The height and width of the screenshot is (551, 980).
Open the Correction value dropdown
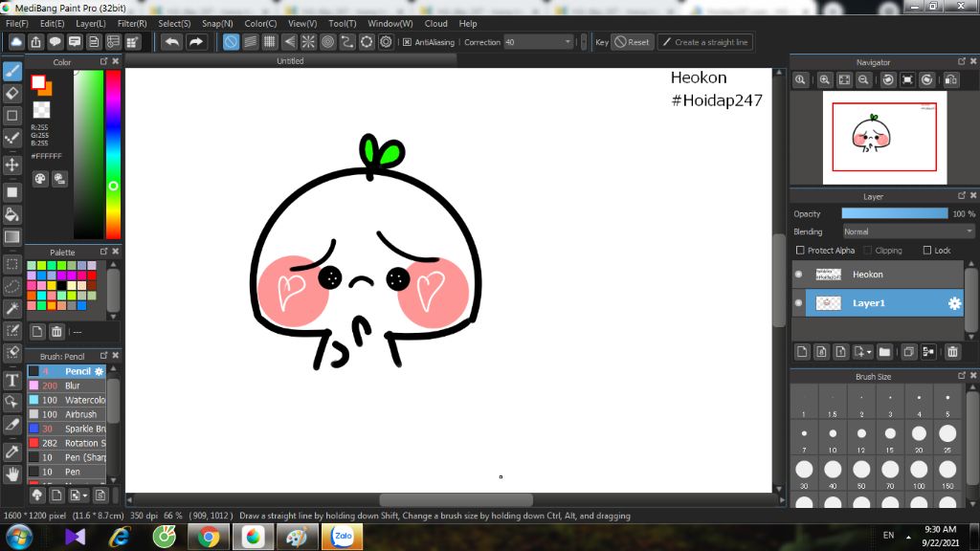coord(568,42)
